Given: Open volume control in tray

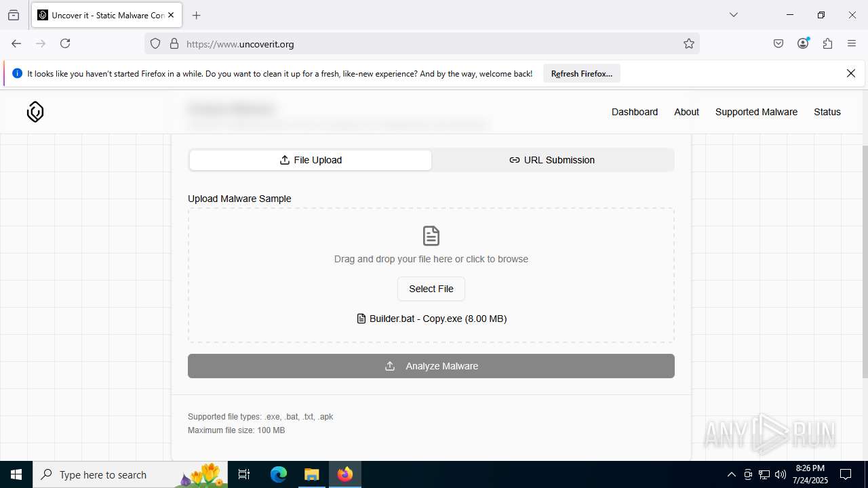Looking at the screenshot, I should [781, 474].
